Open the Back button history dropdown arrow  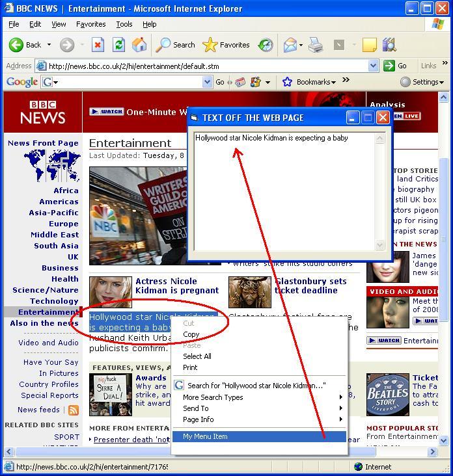(49, 45)
